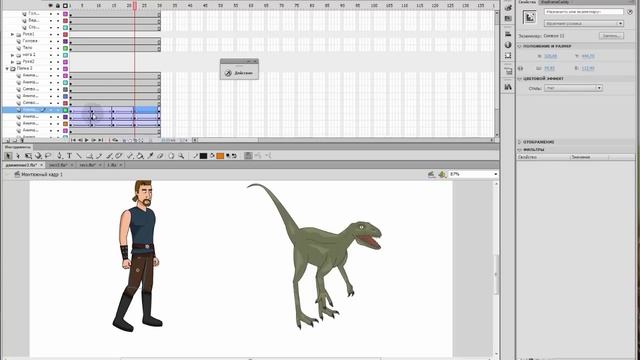
Task: Open the Edit Scene clapper icon
Action: tap(432, 174)
